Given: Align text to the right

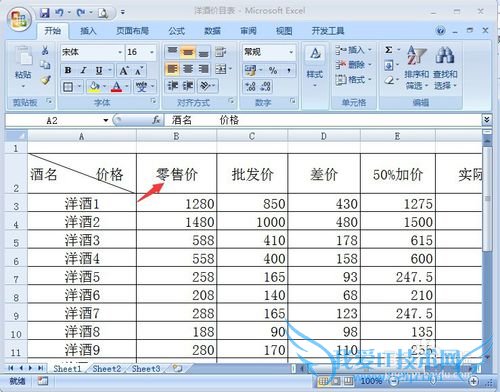Looking at the screenshot, I should (204, 69).
